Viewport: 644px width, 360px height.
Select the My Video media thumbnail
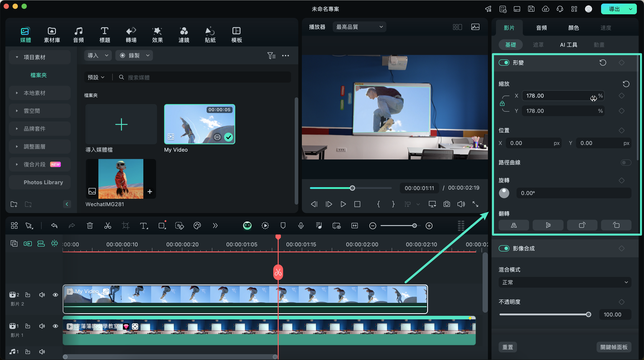(x=199, y=124)
